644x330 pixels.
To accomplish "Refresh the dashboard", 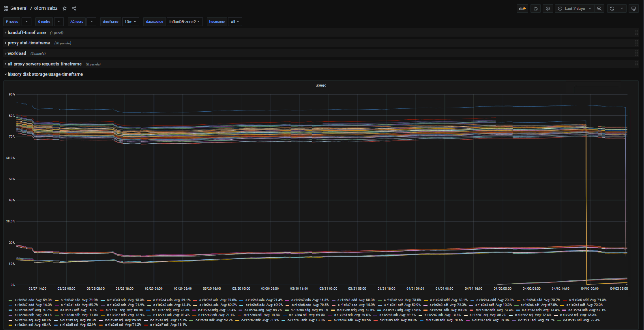I will pos(612,9).
